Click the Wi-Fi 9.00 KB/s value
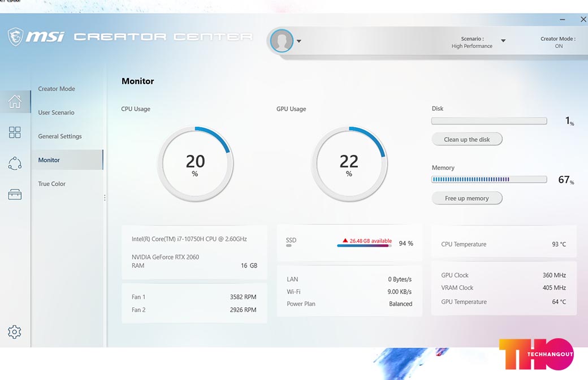This screenshot has height=380, width=588. (x=399, y=292)
